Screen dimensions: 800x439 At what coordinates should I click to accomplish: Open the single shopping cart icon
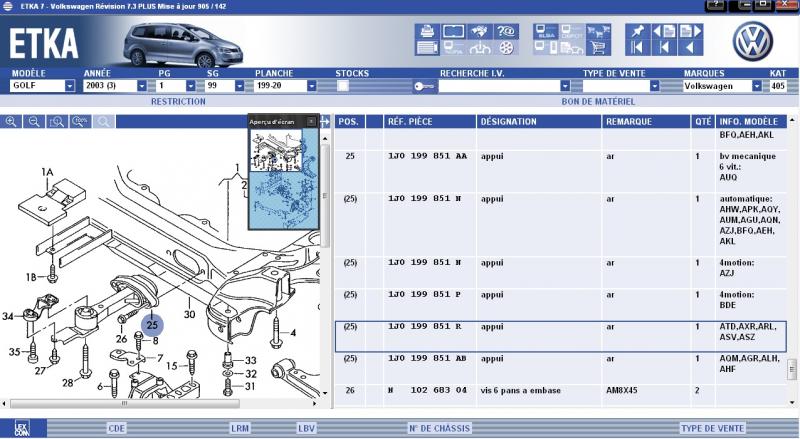point(598,47)
